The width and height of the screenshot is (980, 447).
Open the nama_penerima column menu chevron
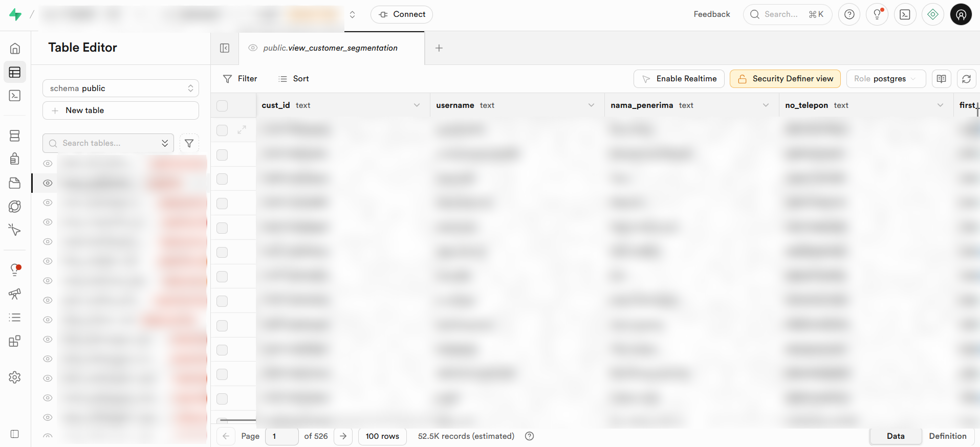pos(766,105)
